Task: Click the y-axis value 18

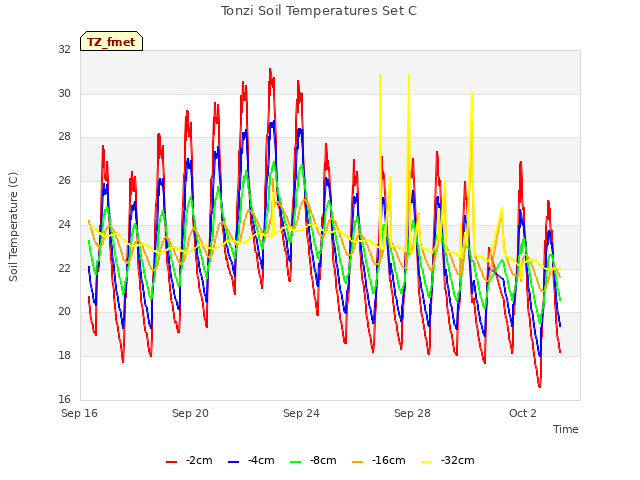Action: pos(64,356)
